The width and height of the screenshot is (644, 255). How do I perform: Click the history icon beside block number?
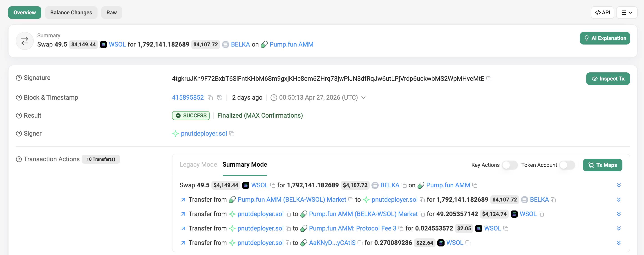[x=219, y=98]
